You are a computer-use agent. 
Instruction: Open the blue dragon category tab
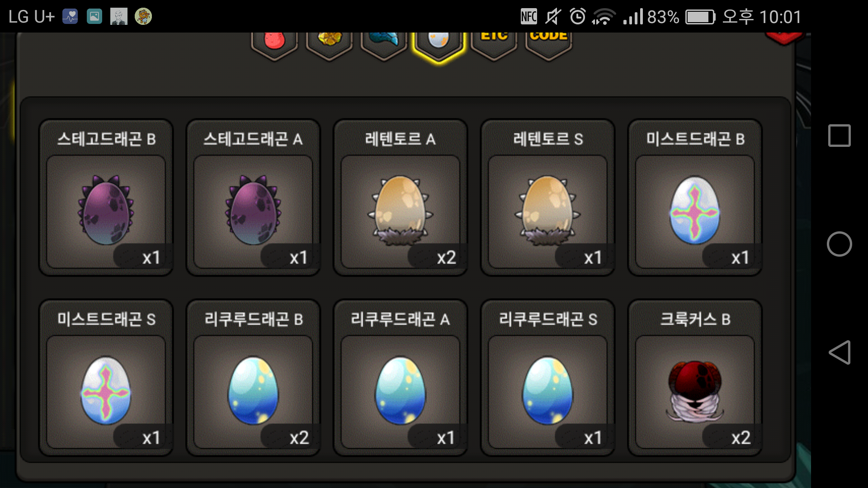pyautogui.click(x=384, y=44)
